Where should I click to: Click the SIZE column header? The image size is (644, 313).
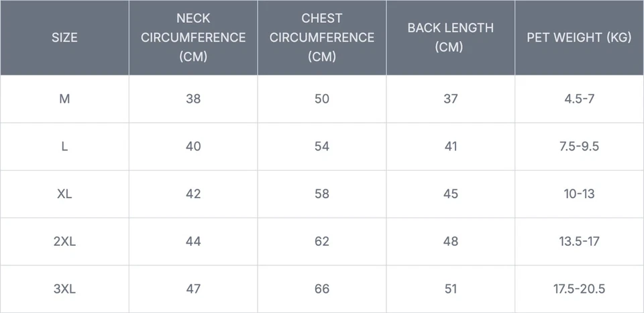coord(64,38)
